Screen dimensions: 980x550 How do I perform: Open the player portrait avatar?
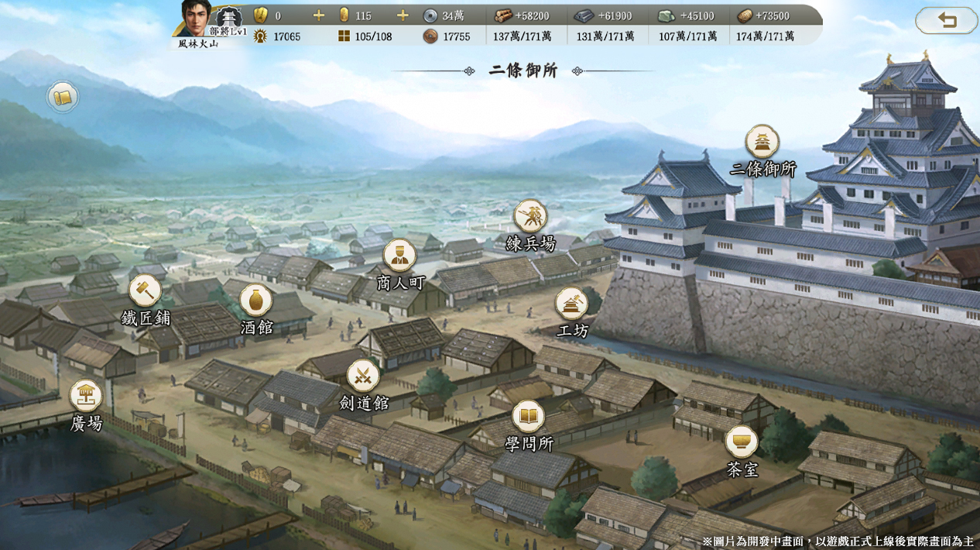195,19
